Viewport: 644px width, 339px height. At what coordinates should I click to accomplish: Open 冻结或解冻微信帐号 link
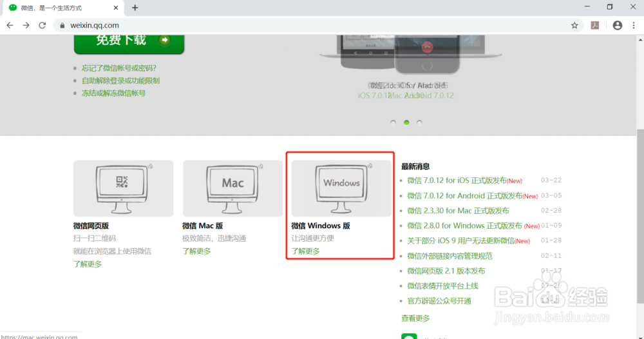113,93
